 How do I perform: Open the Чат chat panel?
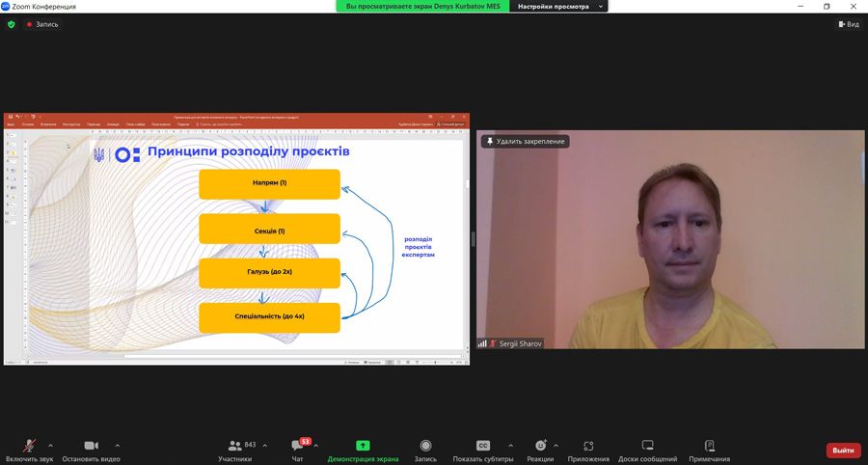point(297,451)
